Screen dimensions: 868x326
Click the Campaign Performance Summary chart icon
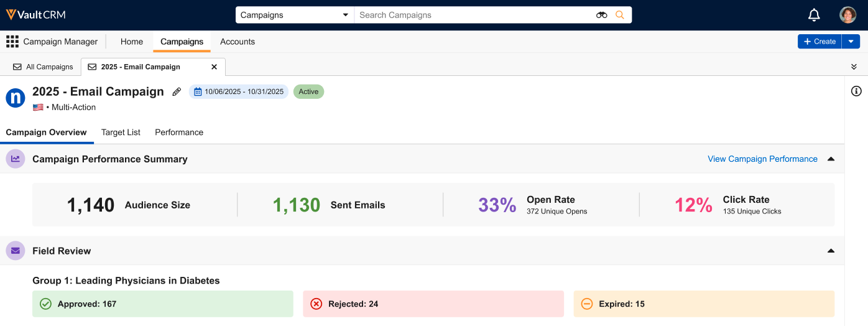pyautogui.click(x=16, y=159)
